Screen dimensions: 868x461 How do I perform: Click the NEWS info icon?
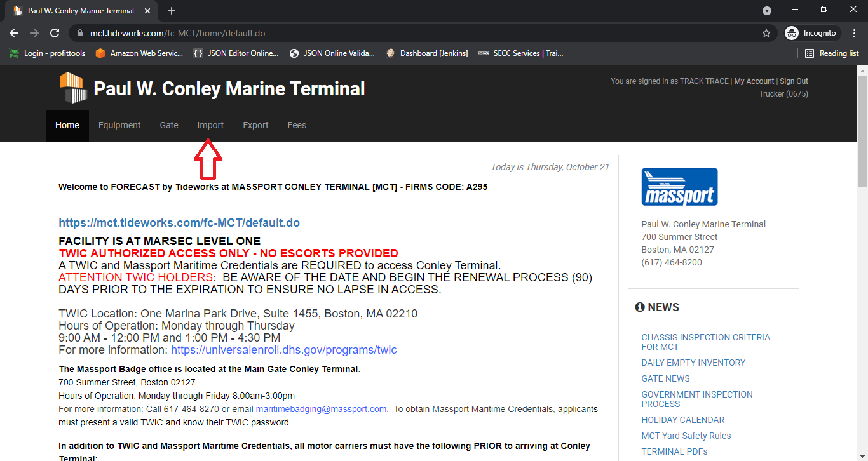(640, 307)
